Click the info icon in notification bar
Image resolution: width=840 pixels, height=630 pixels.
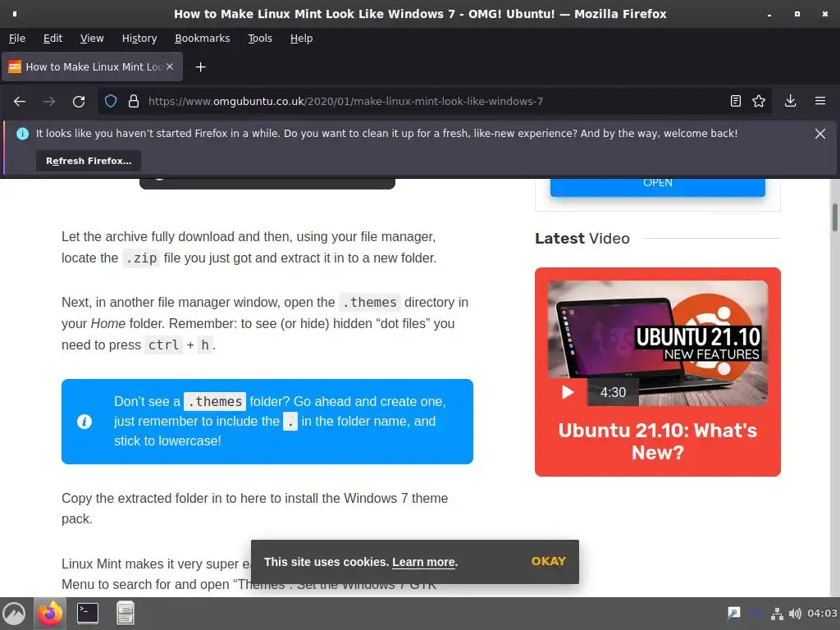[22, 134]
